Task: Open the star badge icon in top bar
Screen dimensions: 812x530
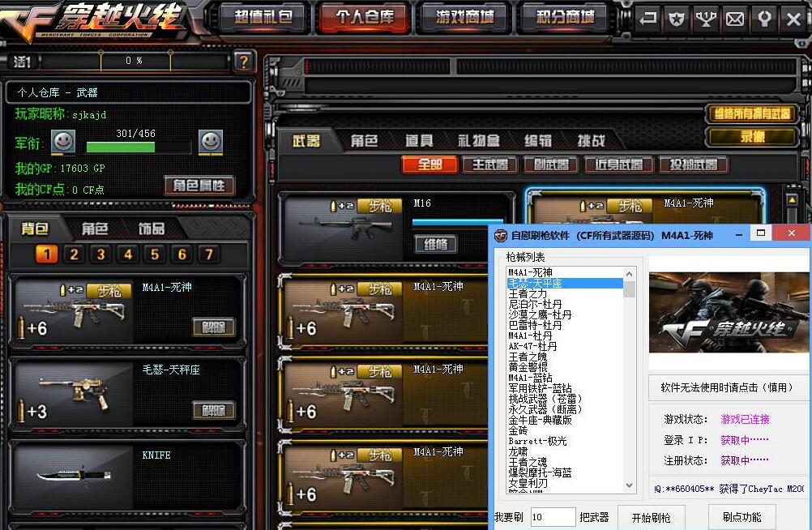Action: (x=677, y=19)
